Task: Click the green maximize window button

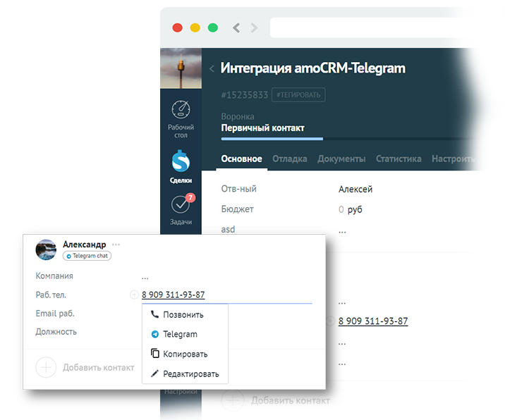Action: [x=213, y=28]
